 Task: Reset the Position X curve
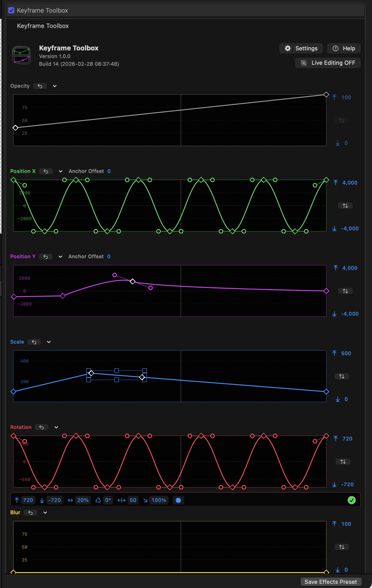pos(46,171)
